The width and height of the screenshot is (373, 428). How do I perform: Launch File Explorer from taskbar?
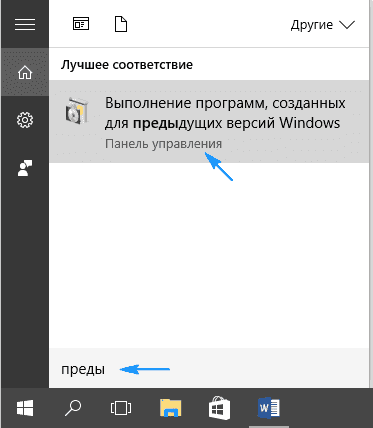pyautogui.click(x=170, y=408)
